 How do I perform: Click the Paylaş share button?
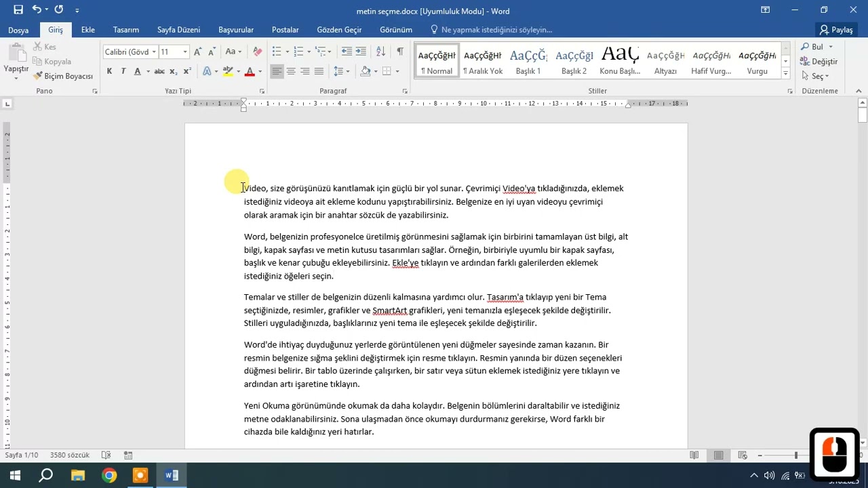click(x=836, y=30)
